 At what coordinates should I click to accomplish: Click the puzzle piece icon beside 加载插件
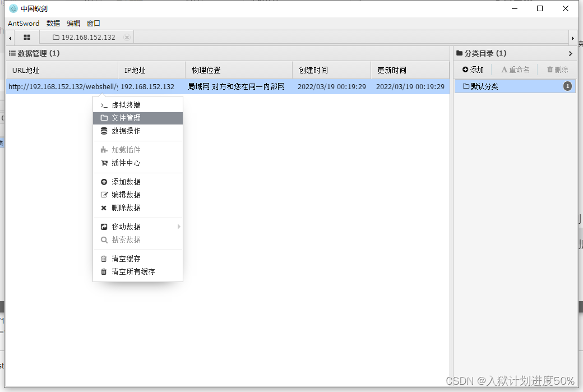click(104, 150)
